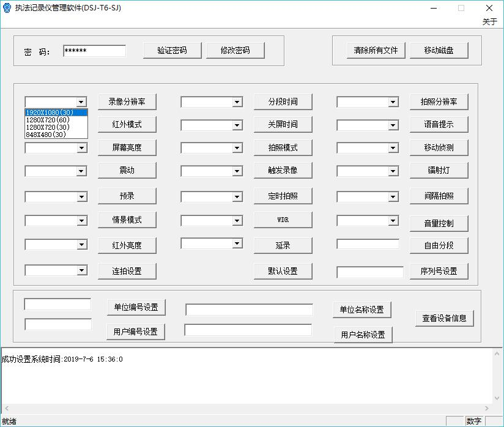Click the text field left of 单位名称设置
Image resolution: width=504 pixels, height=427 pixels.
pos(249,310)
